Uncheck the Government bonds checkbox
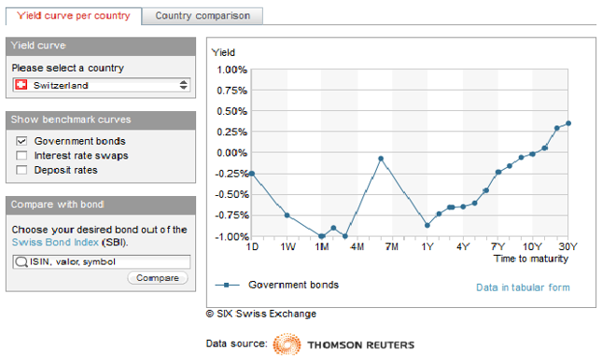 click(21, 141)
